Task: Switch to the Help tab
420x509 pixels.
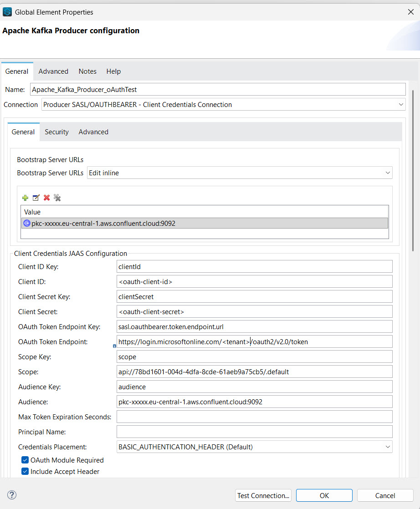Action: (113, 71)
